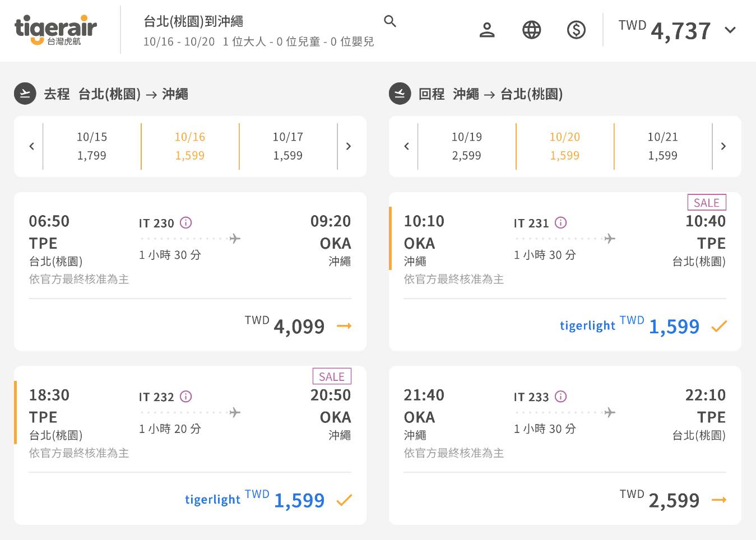Show later return dates with right chevron
The image size is (756, 540).
click(x=723, y=146)
